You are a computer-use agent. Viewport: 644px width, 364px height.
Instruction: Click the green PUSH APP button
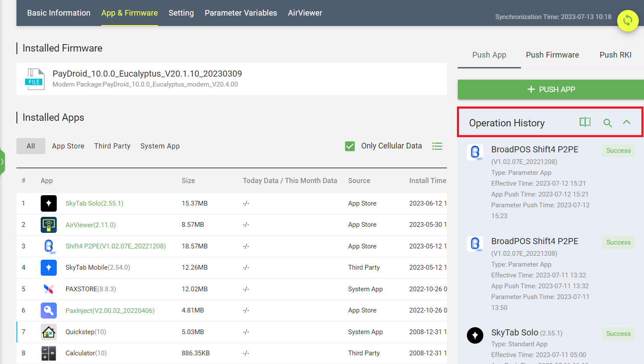coord(550,90)
